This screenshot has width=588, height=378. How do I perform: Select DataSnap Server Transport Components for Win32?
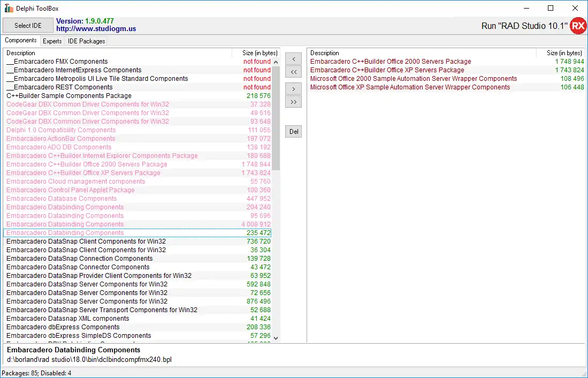coord(138,310)
